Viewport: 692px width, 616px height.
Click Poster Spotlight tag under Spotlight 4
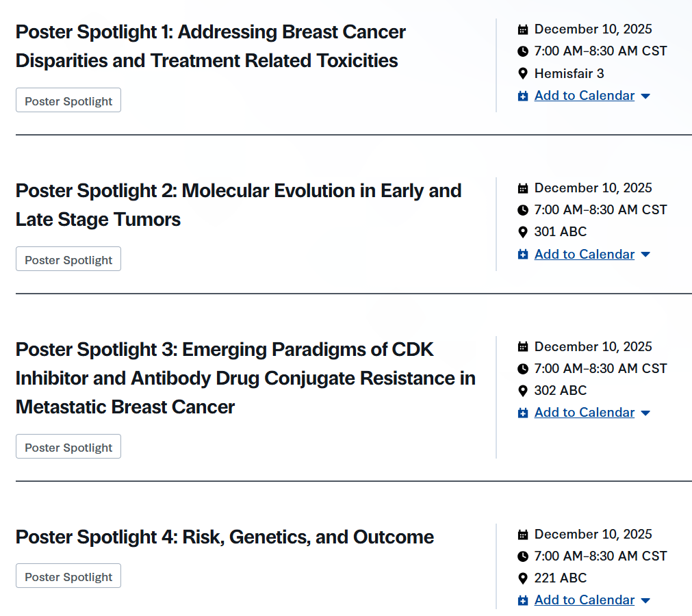68,576
